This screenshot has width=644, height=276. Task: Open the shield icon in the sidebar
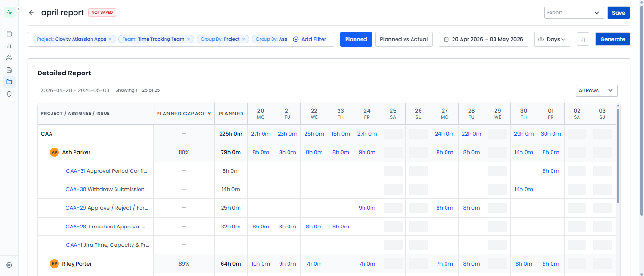pyautogui.click(x=9, y=94)
